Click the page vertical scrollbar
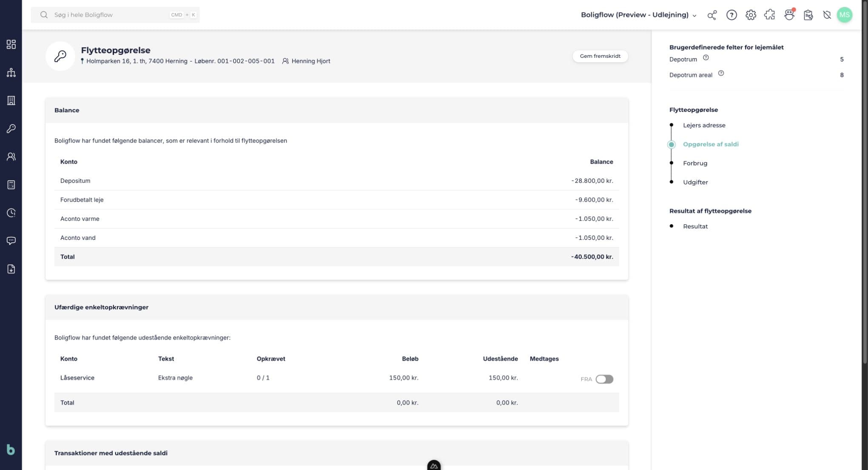 865,183
